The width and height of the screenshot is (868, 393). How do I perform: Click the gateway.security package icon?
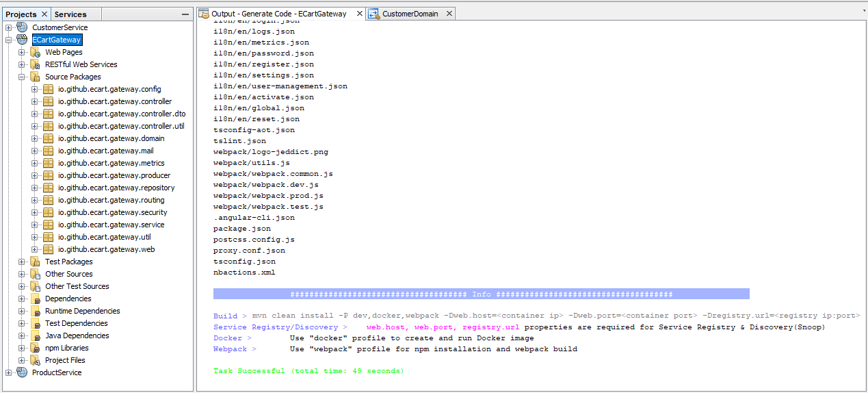tap(48, 212)
